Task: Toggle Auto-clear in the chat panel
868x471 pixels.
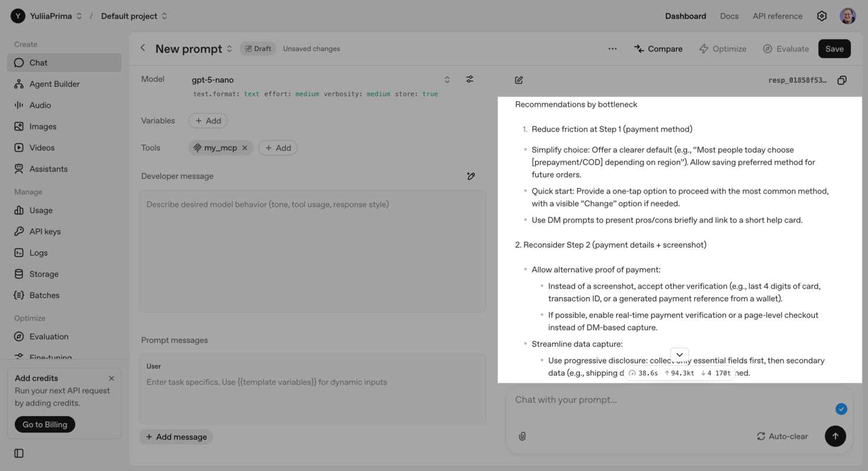Action: point(782,436)
